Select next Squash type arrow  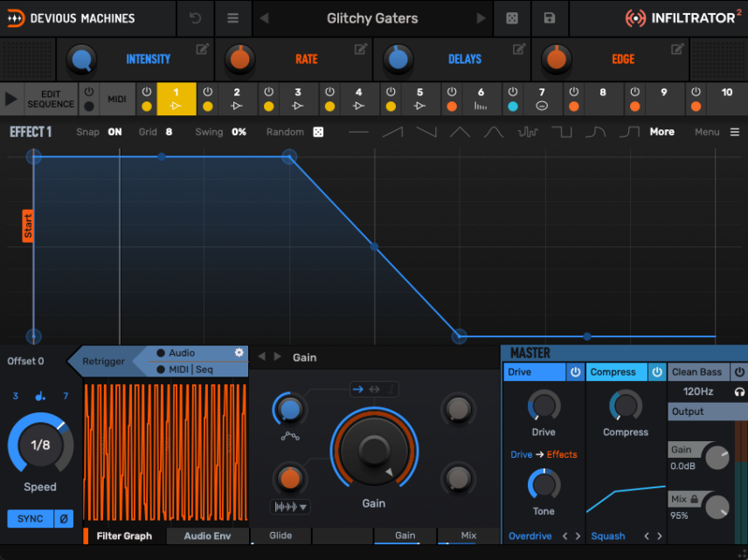(x=659, y=536)
